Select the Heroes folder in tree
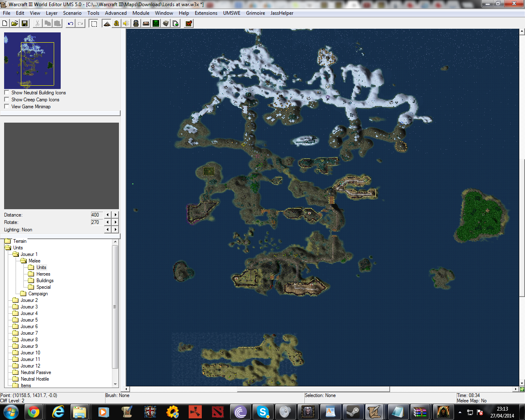The image size is (525, 420). (x=43, y=274)
